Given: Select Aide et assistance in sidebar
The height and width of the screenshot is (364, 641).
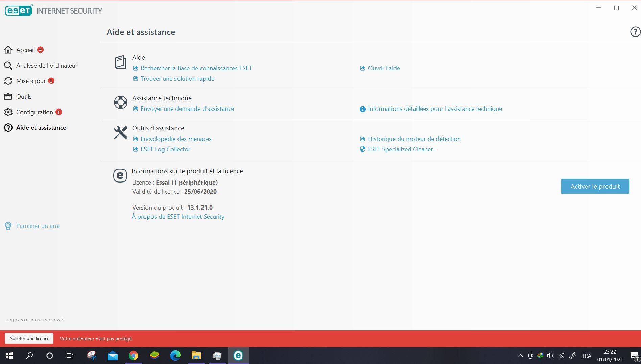Looking at the screenshot, I should (x=41, y=128).
